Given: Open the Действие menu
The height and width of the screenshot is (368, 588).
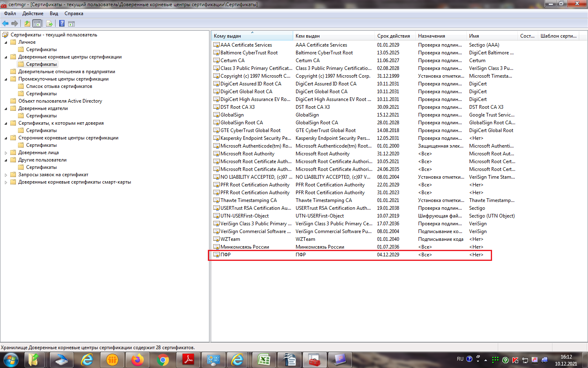Looking at the screenshot, I should click(x=33, y=13).
